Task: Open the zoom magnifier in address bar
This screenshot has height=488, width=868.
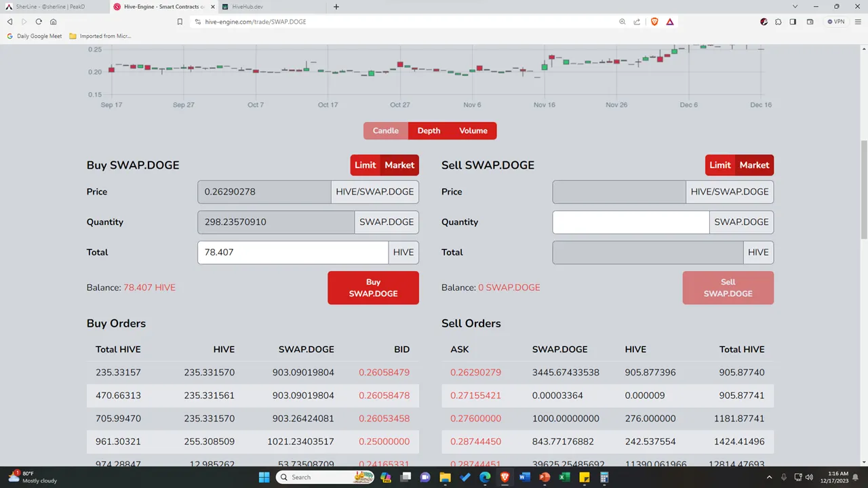Action: (x=623, y=22)
